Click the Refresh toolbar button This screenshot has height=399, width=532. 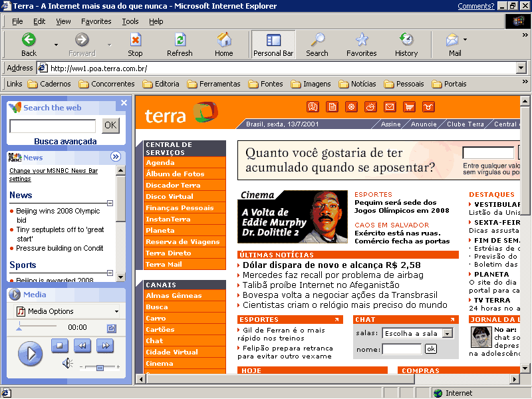click(180, 45)
